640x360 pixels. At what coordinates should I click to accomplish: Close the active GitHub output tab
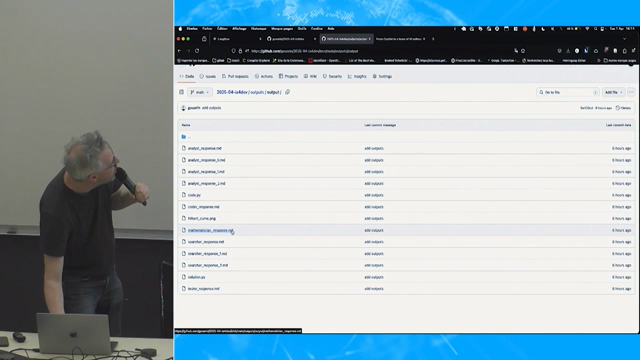[370, 39]
